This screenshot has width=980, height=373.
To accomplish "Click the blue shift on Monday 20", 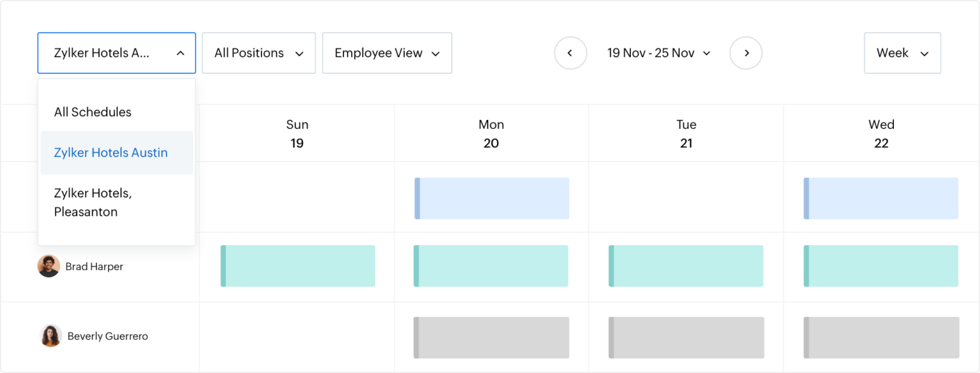I will click(x=491, y=198).
